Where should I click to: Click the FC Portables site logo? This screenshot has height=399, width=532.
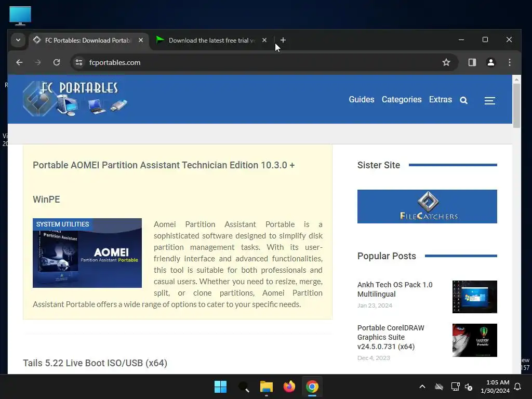tap(75, 99)
